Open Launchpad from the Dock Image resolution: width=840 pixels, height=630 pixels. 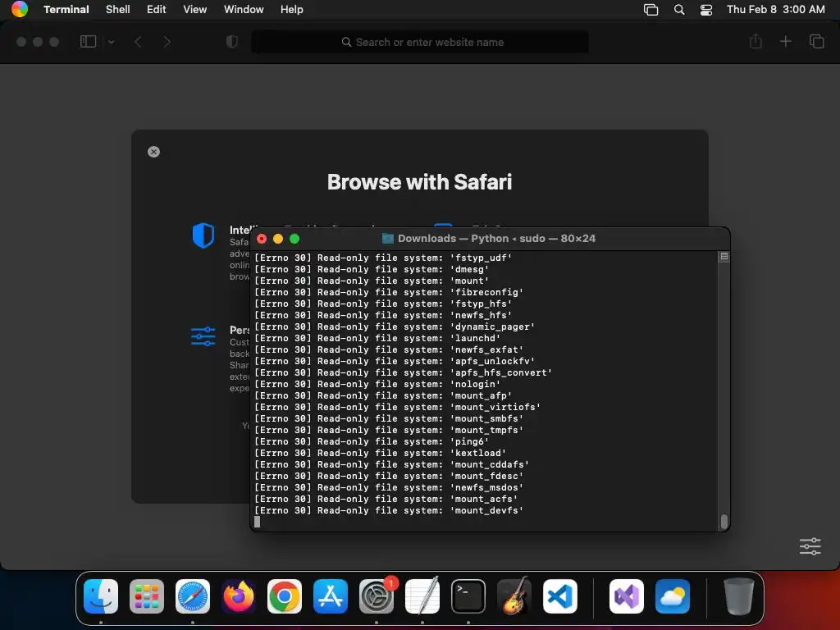(147, 596)
